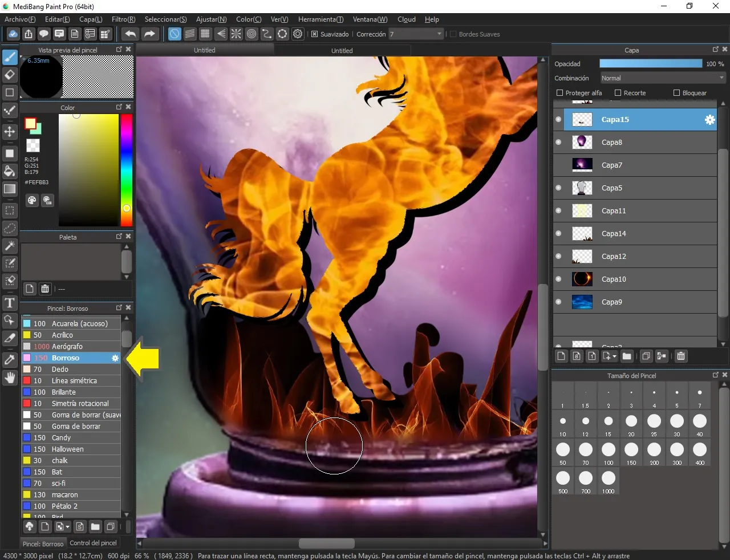The width and height of the screenshot is (730, 560).
Task: Select the Gradient tool
Action: coord(10,189)
